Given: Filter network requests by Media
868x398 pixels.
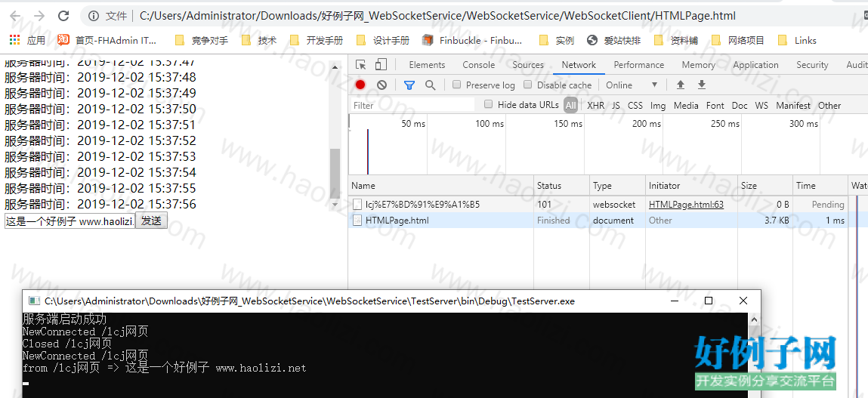Looking at the screenshot, I should (x=686, y=105).
